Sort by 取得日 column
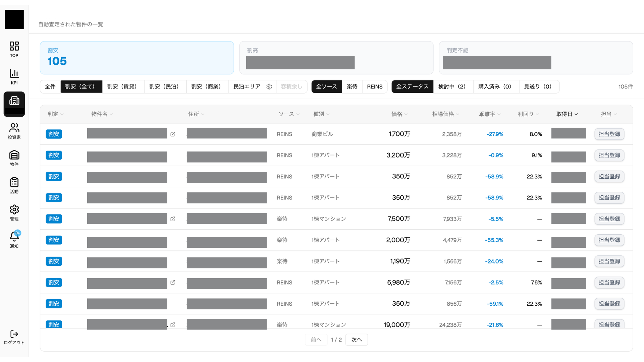Screen dimensions: 644x362 tap(567, 114)
